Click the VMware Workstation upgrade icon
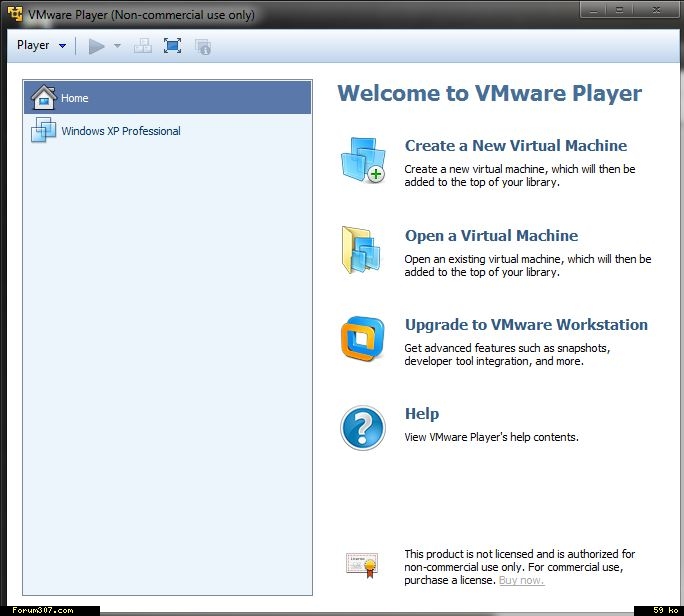 pos(363,339)
